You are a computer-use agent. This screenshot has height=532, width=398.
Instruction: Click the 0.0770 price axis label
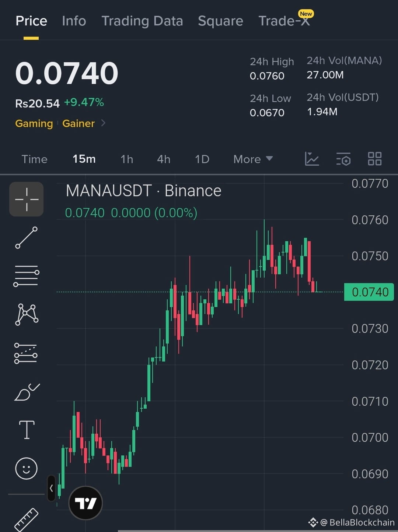coord(370,183)
